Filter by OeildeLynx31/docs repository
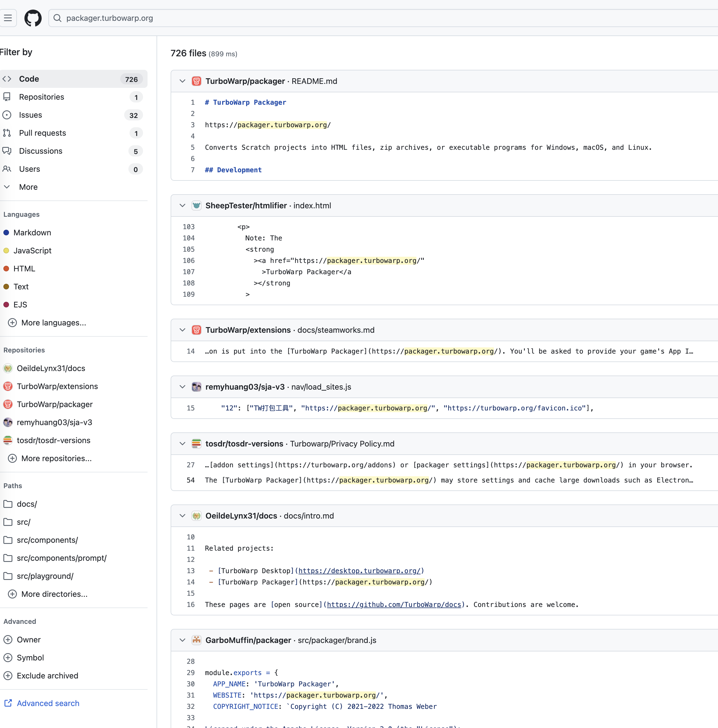Image resolution: width=718 pixels, height=728 pixels. coord(44,368)
